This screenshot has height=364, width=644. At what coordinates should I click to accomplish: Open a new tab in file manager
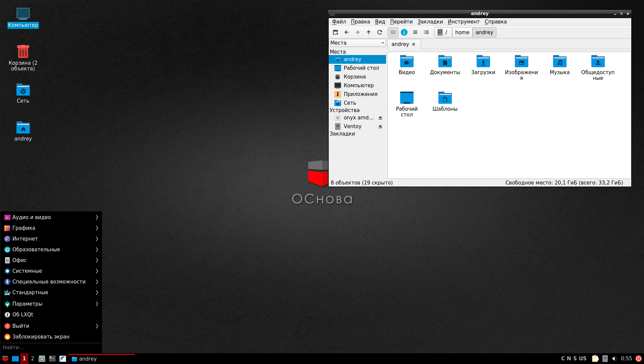(x=335, y=32)
